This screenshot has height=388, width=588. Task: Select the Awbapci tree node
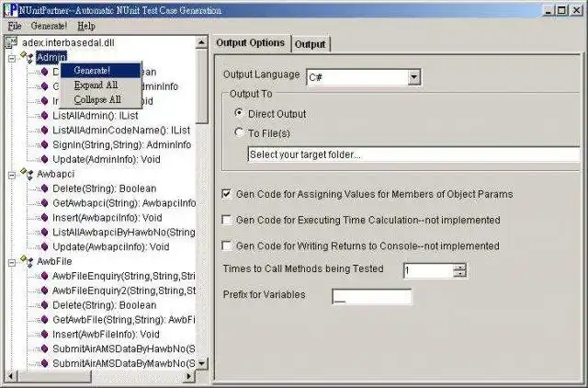tap(55, 174)
